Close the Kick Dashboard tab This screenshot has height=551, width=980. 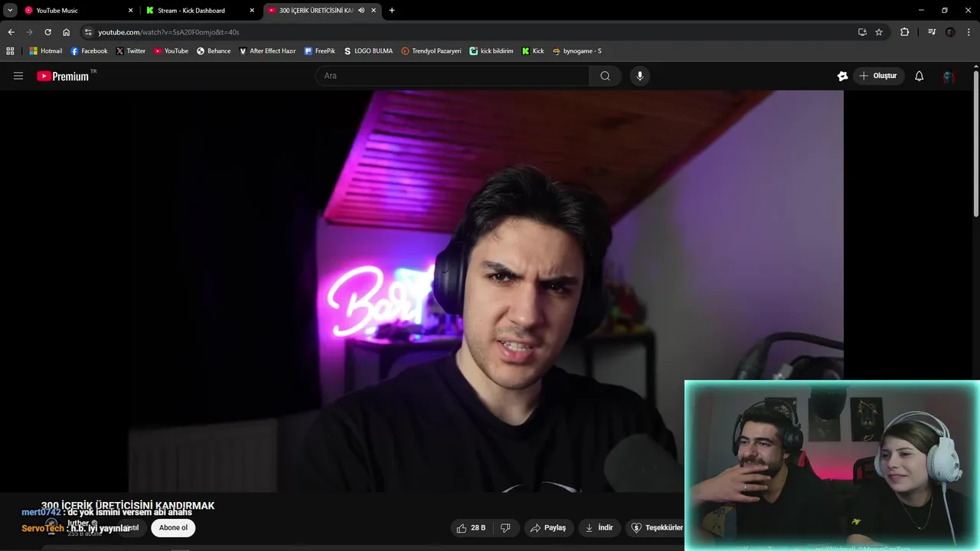[x=252, y=11]
